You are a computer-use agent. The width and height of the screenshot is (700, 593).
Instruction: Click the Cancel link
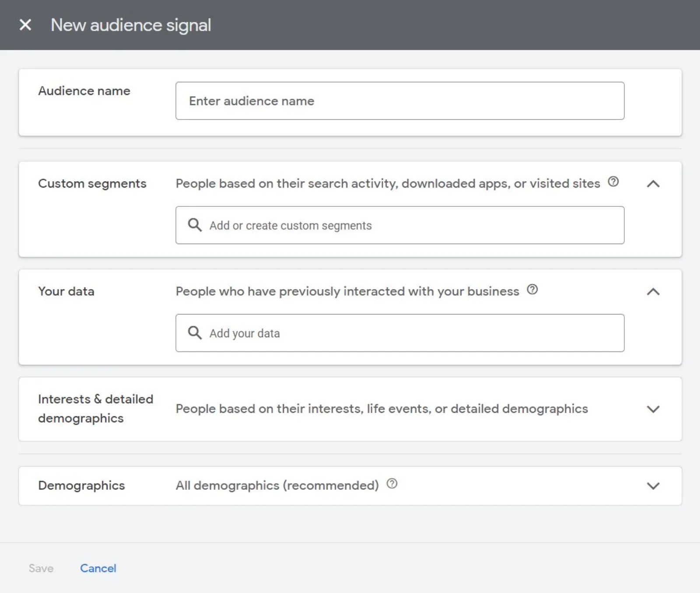(98, 568)
